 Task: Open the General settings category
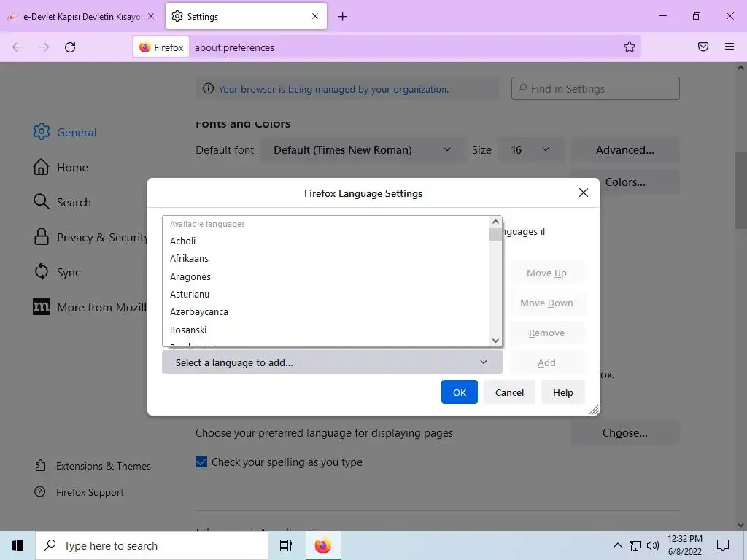click(x=65, y=132)
